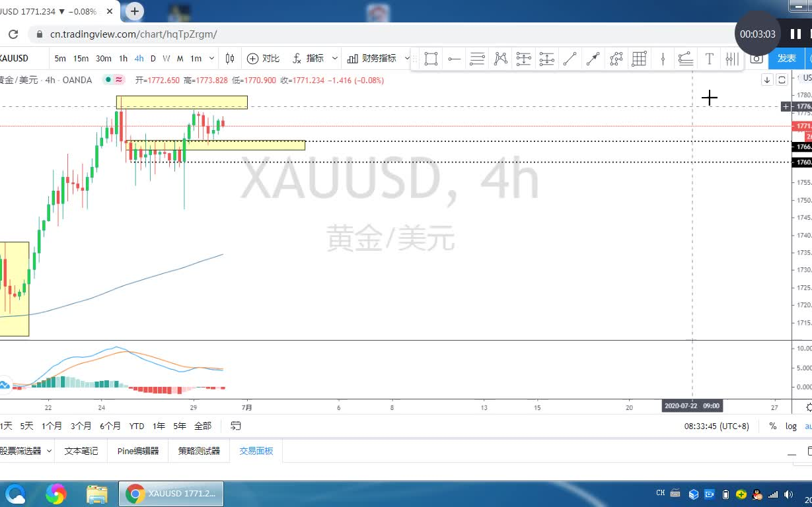Open the 策略测试器 panel tab
Screen dimensions: 812x507
pyautogui.click(x=198, y=451)
